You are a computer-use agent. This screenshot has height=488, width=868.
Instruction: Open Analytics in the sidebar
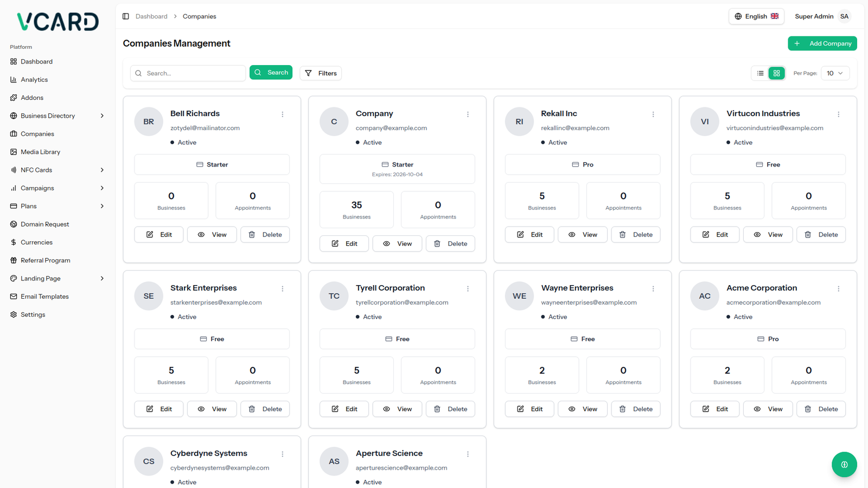click(x=34, y=80)
